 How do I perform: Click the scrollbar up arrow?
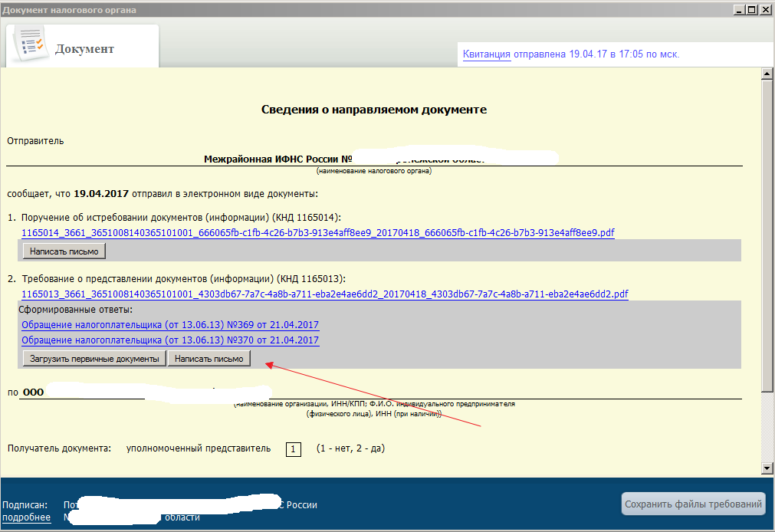[x=765, y=74]
